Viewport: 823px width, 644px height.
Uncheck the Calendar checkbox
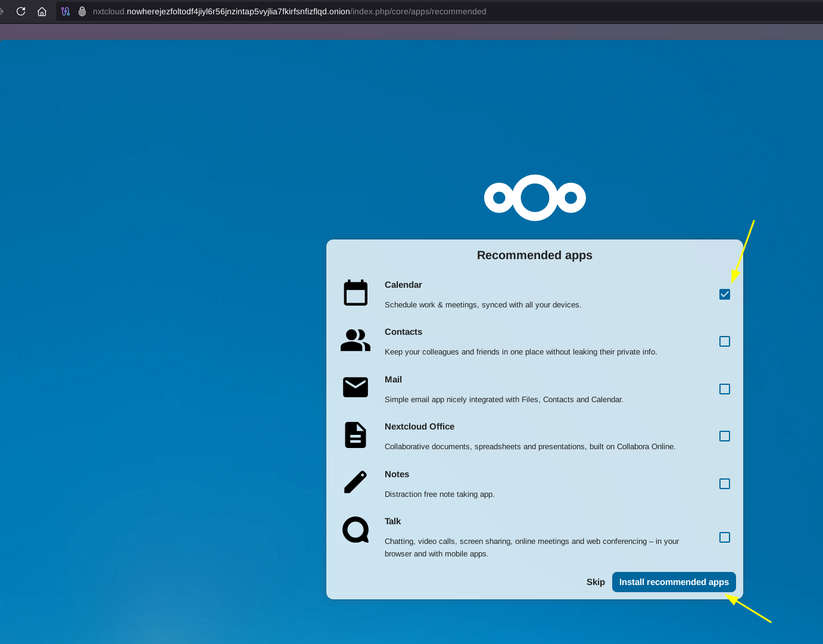[725, 294]
